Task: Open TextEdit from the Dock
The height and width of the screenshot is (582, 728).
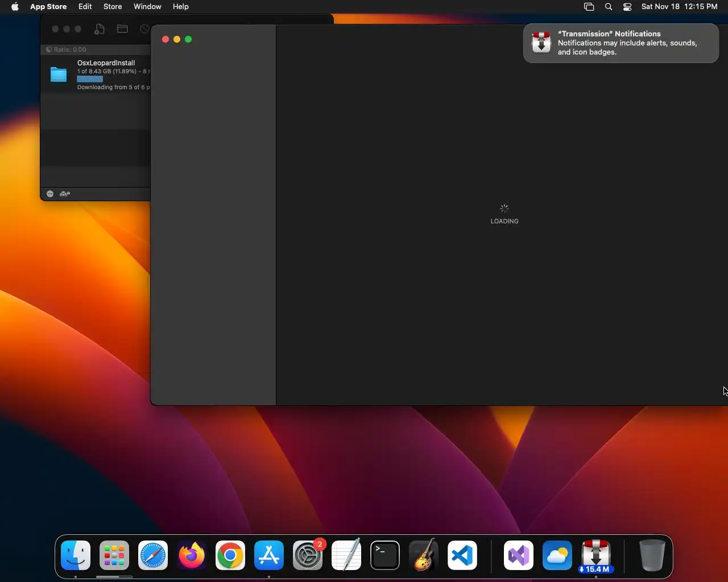Action: pos(346,555)
